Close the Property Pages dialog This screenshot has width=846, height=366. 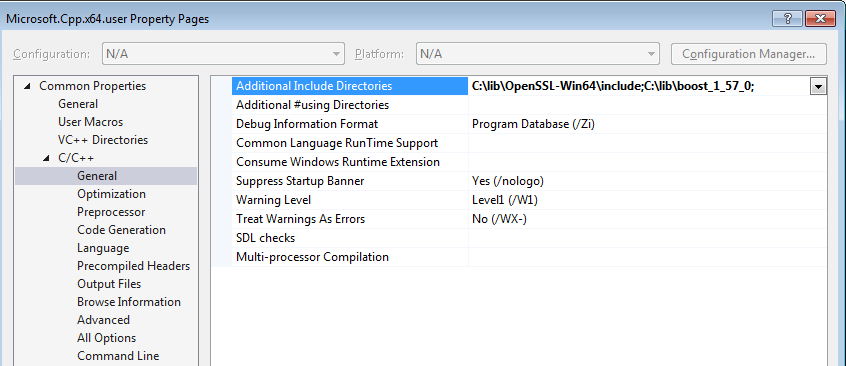820,18
